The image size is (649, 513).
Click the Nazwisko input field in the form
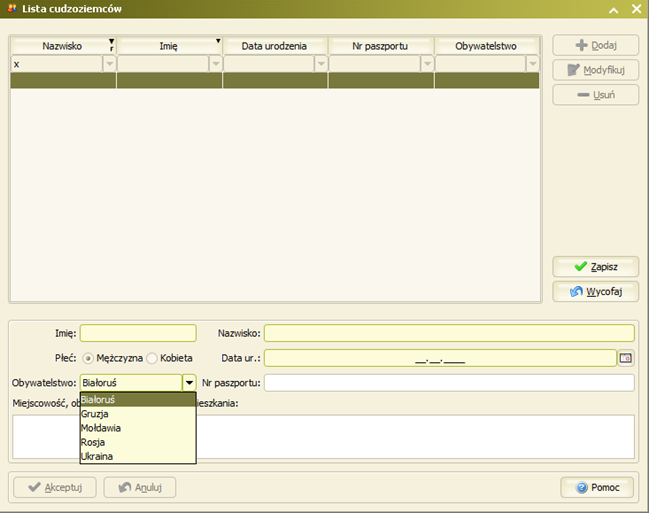[x=449, y=333]
